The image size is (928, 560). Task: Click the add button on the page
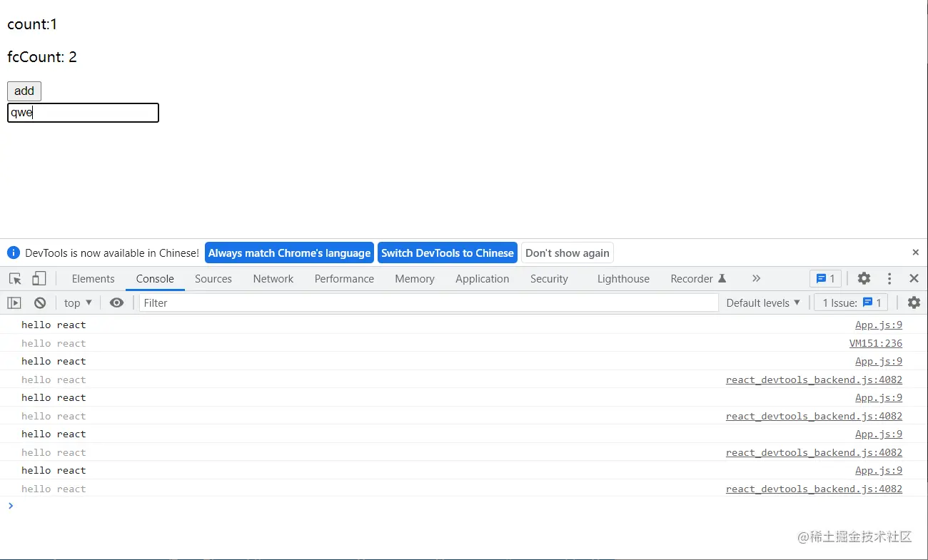tap(24, 91)
